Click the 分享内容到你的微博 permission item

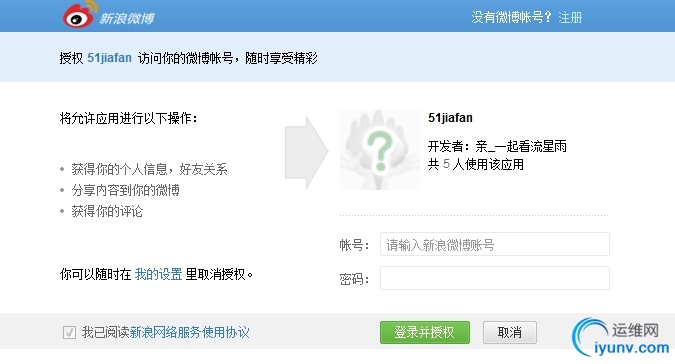pos(125,190)
